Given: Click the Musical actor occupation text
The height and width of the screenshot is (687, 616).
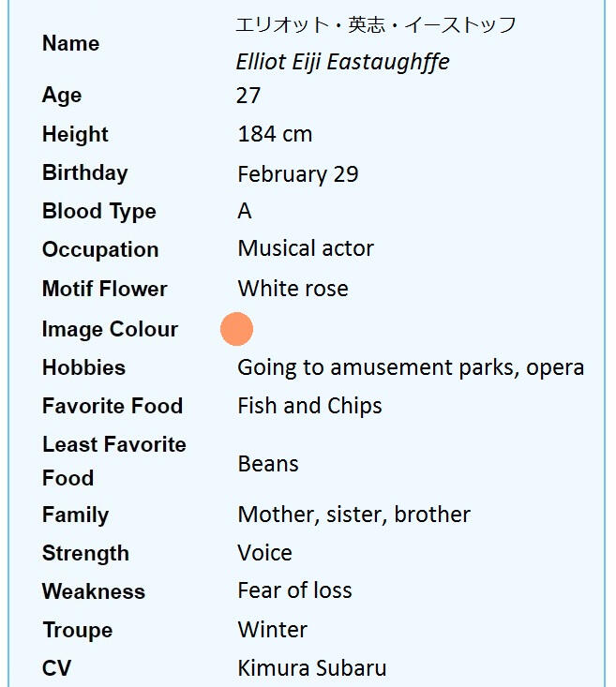Looking at the screenshot, I should tap(306, 248).
